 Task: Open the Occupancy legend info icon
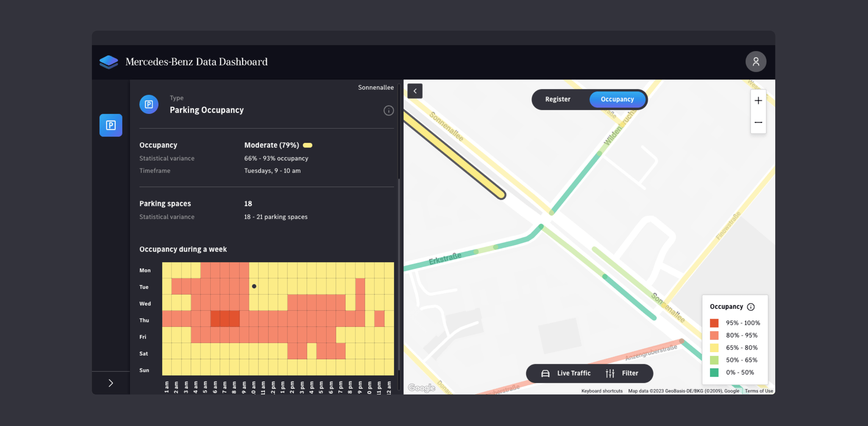pyautogui.click(x=751, y=307)
